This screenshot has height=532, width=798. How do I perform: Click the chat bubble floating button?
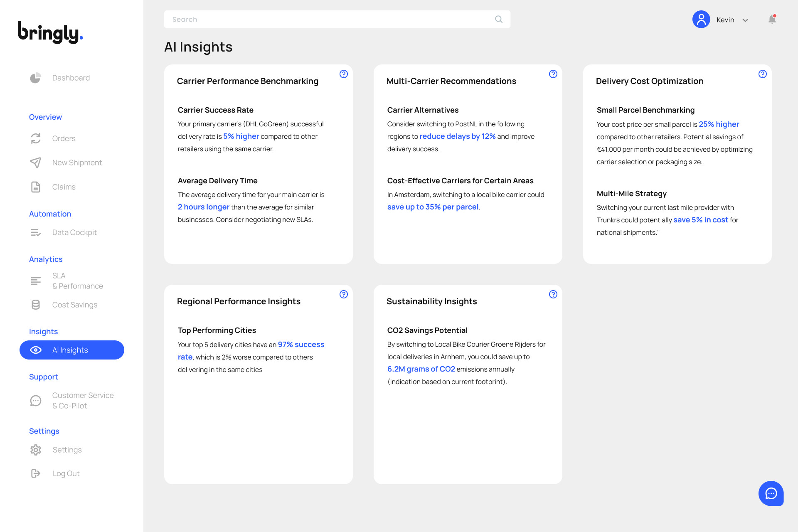tap(771, 493)
